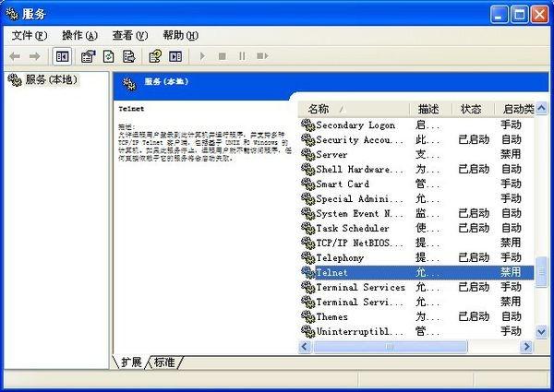Select the Shell Hardware... service
The height and width of the screenshot is (392, 554).
417,170
